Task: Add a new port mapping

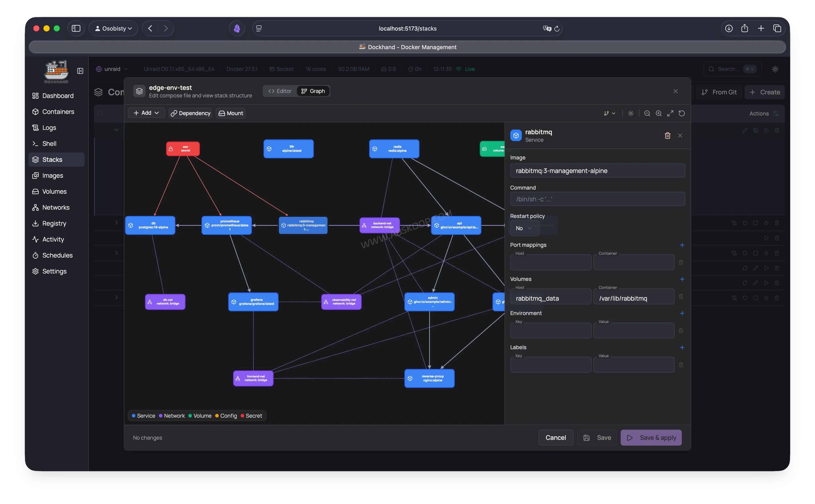Action: (682, 245)
